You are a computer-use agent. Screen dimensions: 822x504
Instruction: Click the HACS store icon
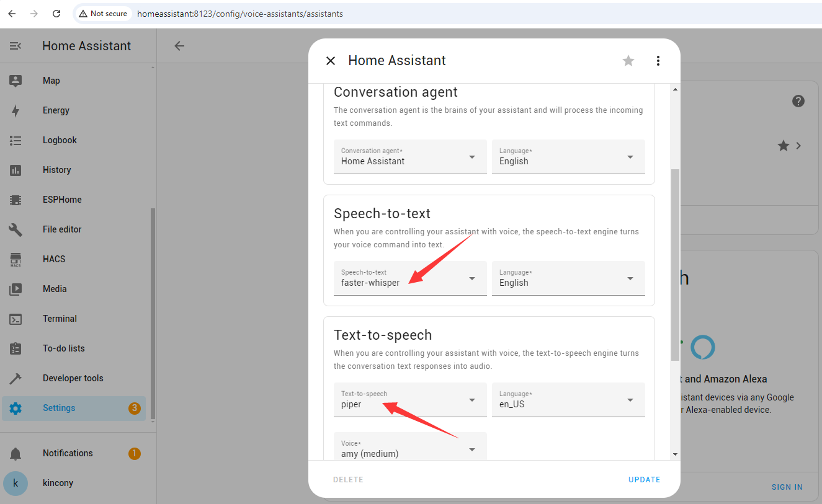pos(16,259)
